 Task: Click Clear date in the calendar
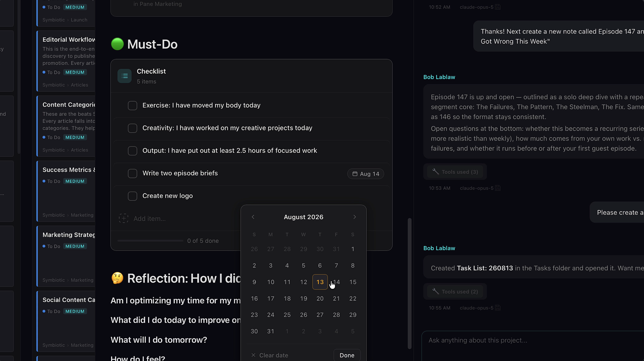[x=269, y=355]
